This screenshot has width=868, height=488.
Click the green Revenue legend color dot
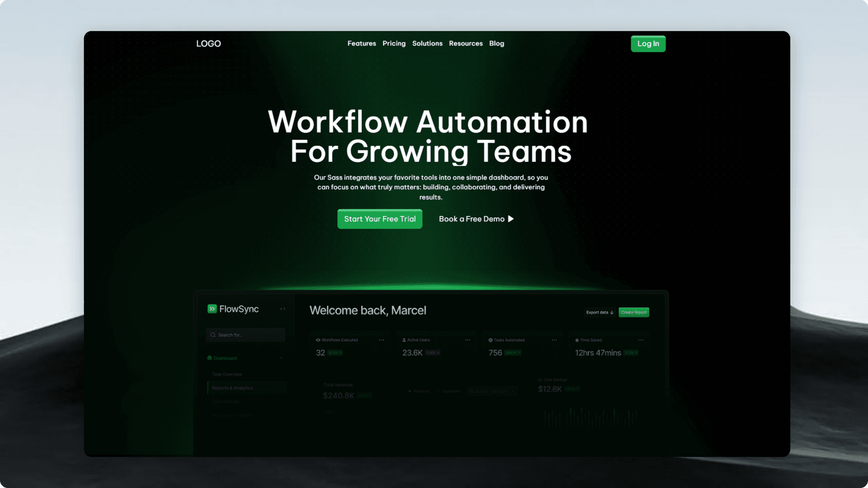pos(410,391)
